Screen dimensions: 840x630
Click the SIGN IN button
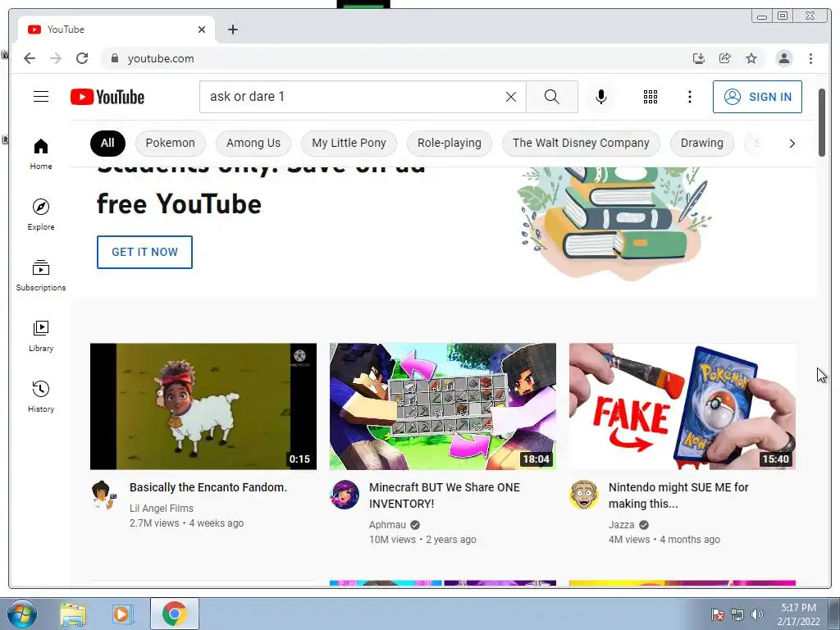757,97
